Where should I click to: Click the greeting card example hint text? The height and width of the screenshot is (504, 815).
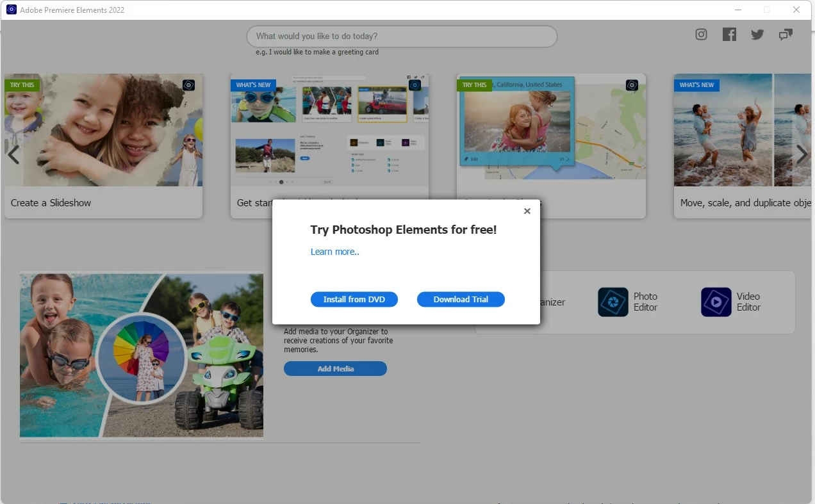[317, 52]
